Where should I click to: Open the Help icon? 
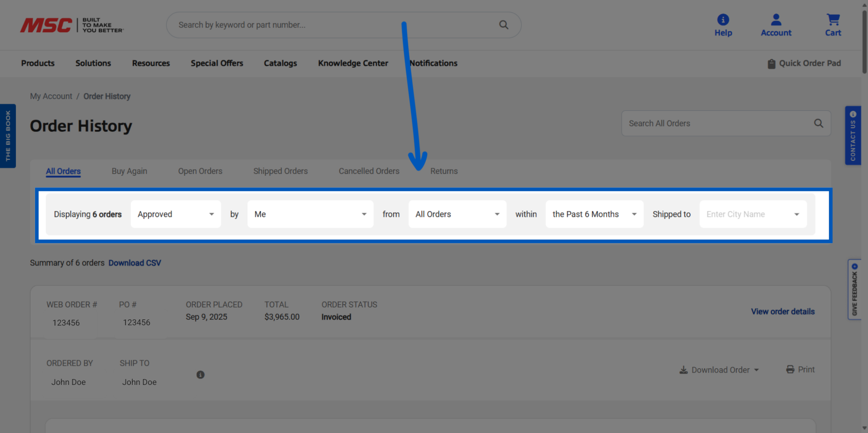coord(723,20)
